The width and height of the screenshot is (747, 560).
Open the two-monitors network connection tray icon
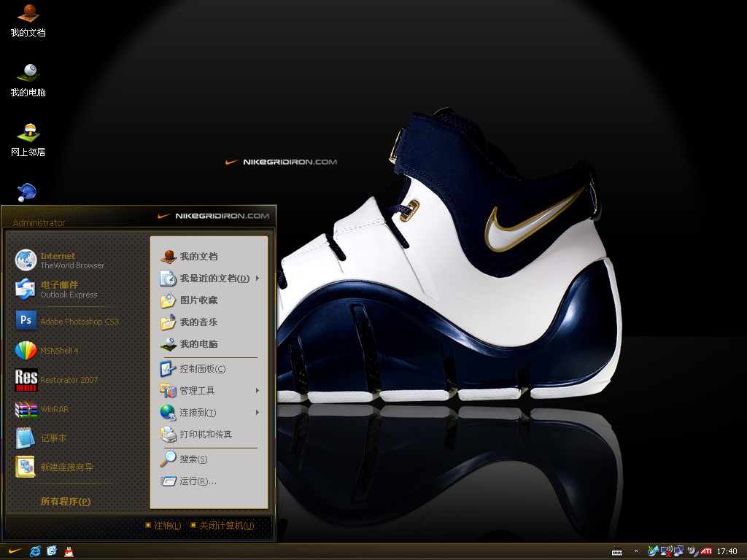coord(678,551)
